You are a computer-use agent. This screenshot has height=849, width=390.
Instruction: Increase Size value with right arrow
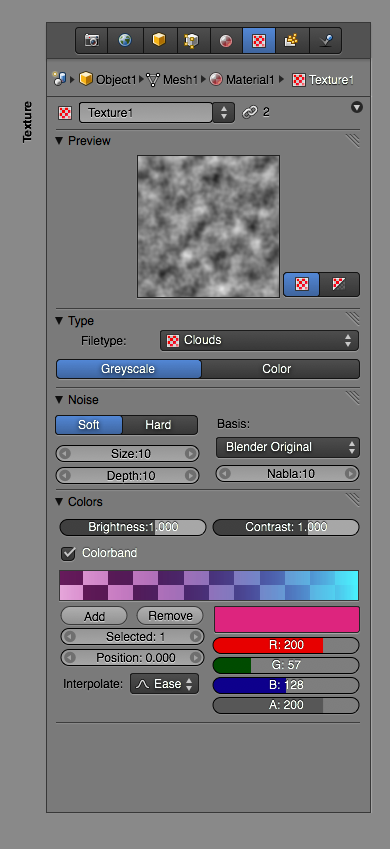[x=191, y=454]
